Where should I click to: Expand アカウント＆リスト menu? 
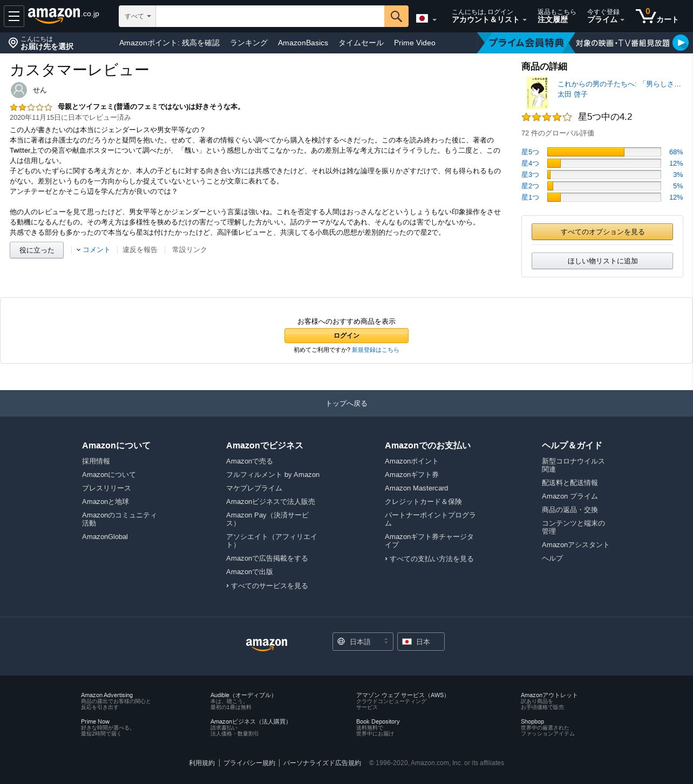point(488,16)
